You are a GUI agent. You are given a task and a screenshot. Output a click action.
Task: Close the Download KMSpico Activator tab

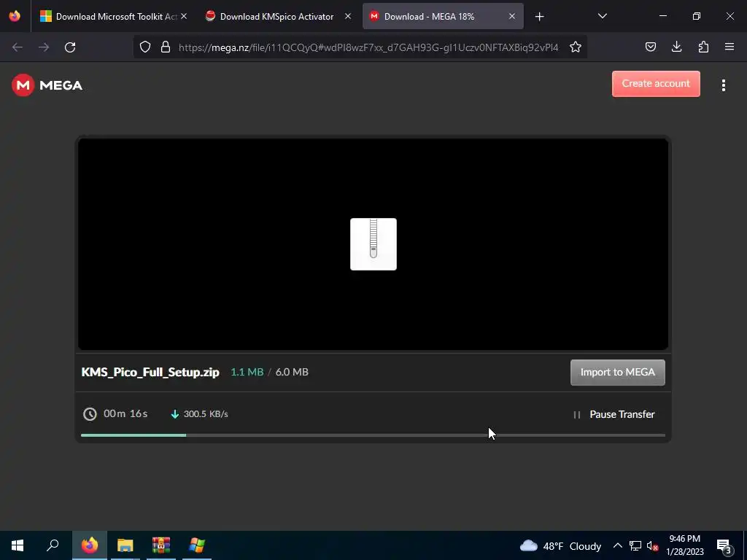[x=348, y=16]
